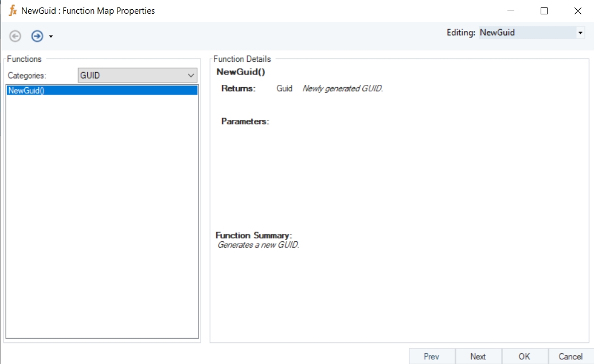
Task: Click the Function Summary description text
Action: pyautogui.click(x=259, y=245)
